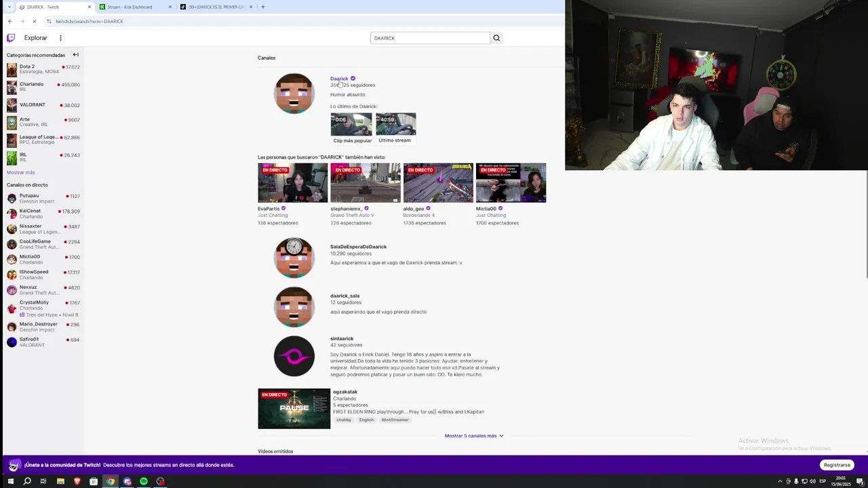The image size is (868, 488).
Task: Open Safiro01 channel in live list
Action: [x=43, y=342]
